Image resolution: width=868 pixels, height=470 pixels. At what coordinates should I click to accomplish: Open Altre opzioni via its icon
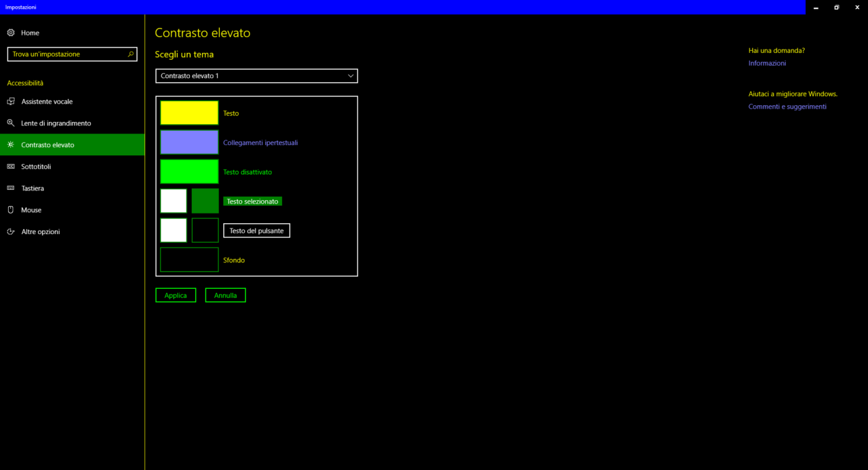11,232
